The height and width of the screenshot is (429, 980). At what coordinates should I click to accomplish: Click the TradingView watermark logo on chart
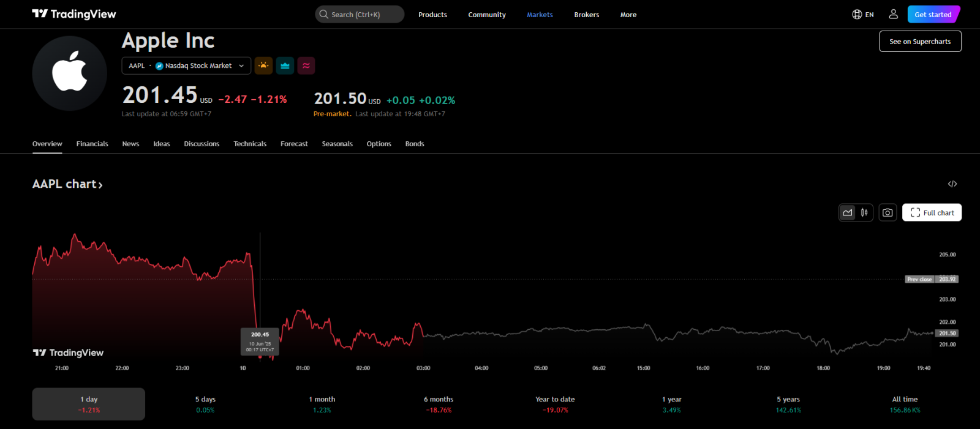(68, 353)
